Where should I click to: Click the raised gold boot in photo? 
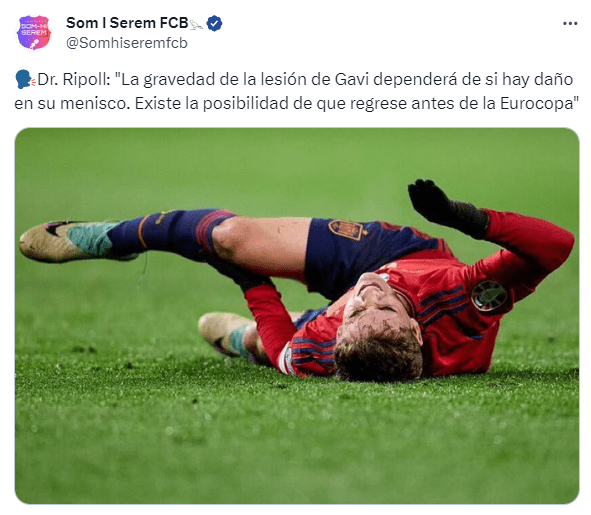click(x=64, y=241)
